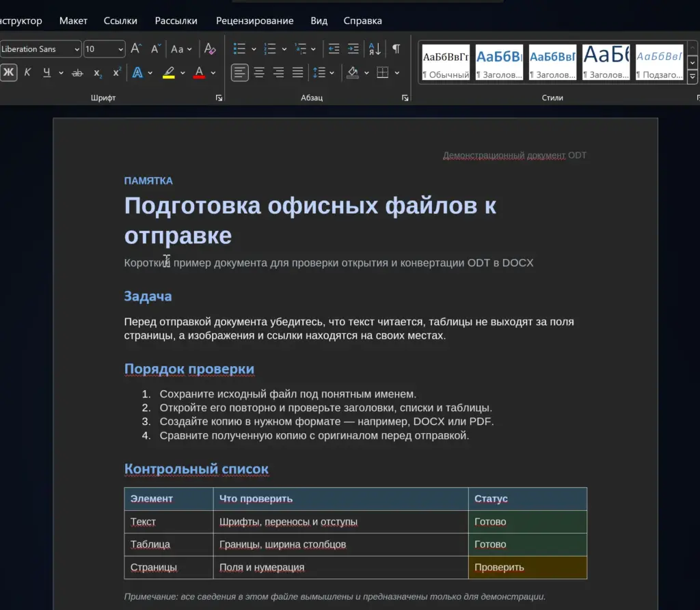Sort text with the A-Я sort icon

(375, 48)
